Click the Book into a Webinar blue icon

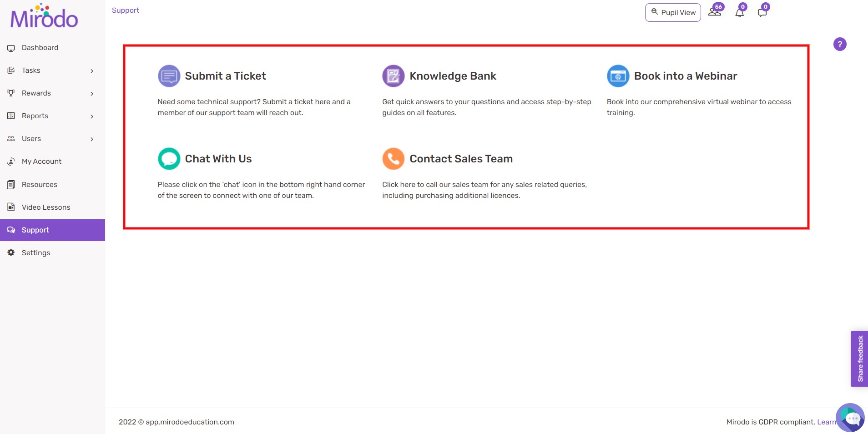[618, 76]
